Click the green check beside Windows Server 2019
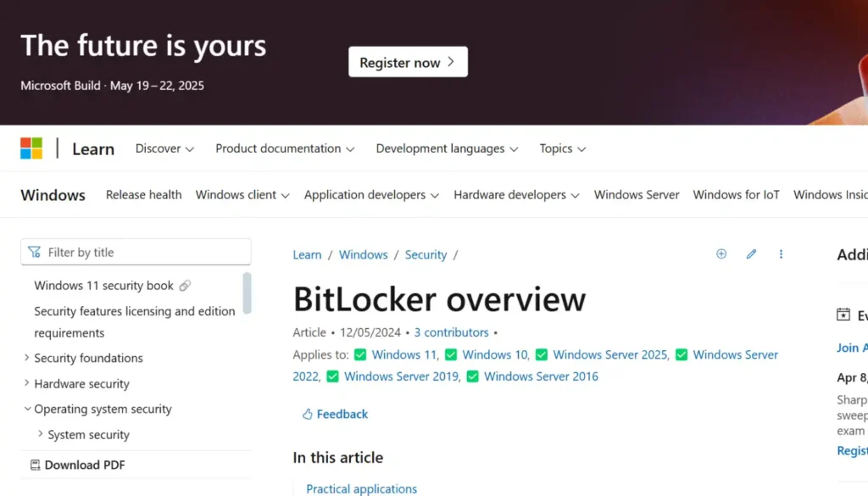Image resolution: width=868 pixels, height=496 pixels. (332, 376)
